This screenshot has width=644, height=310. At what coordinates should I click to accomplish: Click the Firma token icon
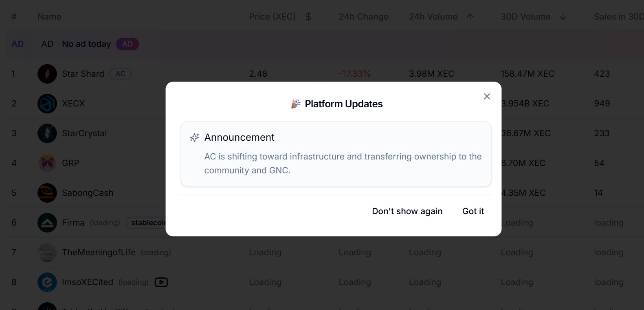pyautogui.click(x=47, y=223)
